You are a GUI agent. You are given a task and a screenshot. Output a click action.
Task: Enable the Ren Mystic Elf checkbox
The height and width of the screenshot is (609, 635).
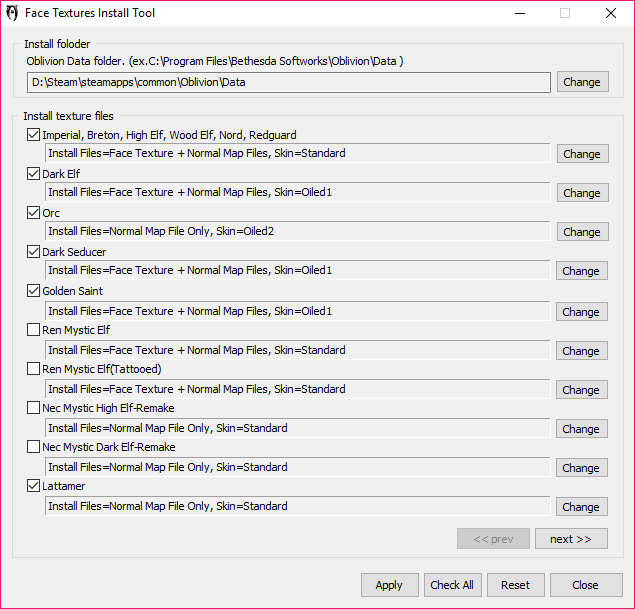34,330
